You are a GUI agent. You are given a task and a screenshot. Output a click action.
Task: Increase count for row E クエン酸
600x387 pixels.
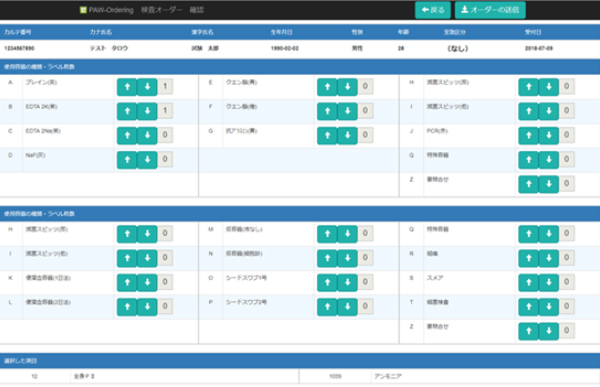point(327,87)
